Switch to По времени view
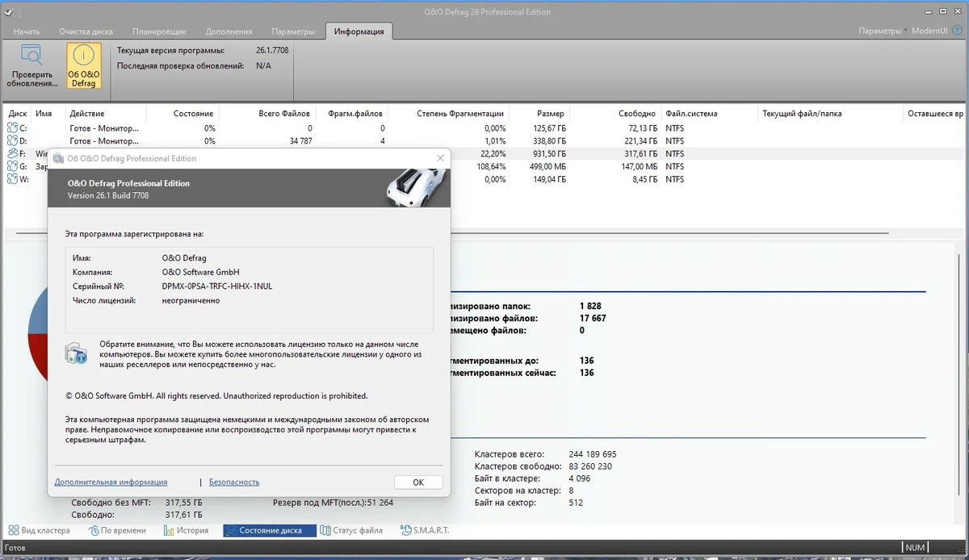Screen dimensions: 969x560 coord(117,530)
